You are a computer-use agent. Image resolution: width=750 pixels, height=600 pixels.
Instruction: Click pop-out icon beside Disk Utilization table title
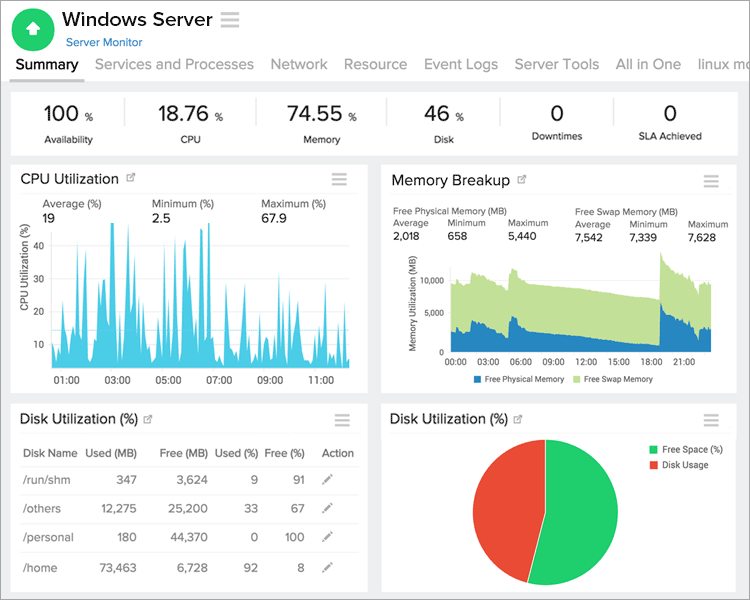(x=148, y=419)
